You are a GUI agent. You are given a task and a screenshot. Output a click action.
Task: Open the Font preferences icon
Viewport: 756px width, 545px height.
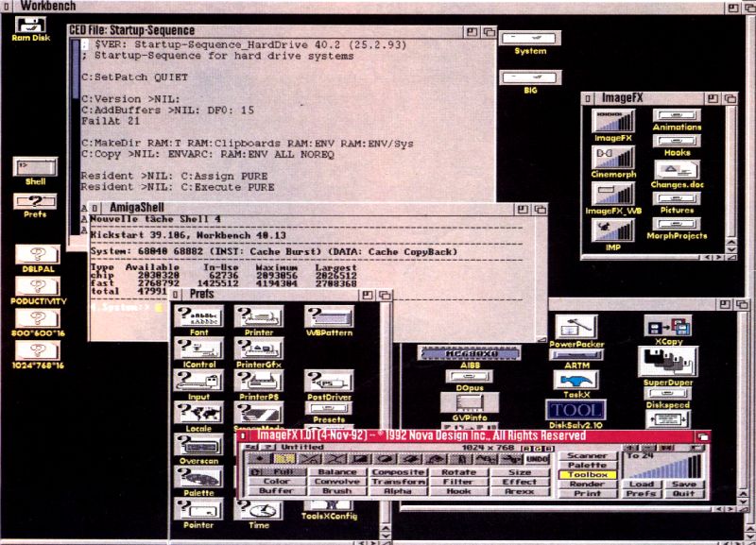(x=198, y=316)
